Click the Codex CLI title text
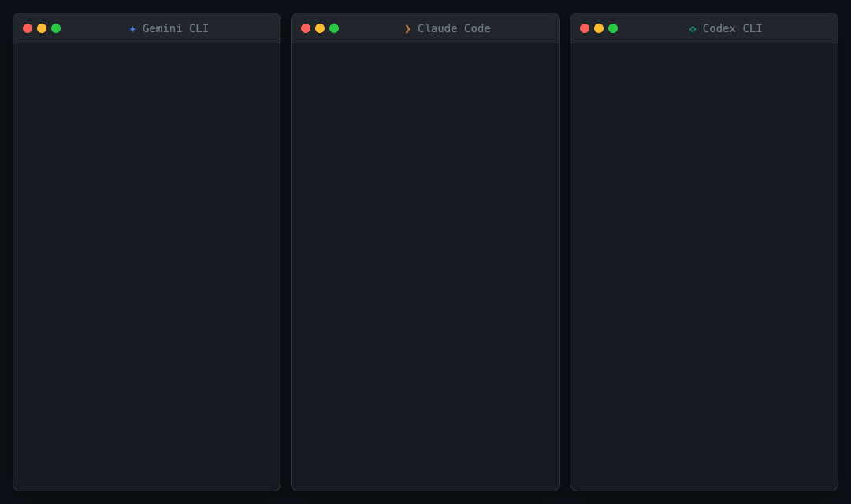This screenshot has width=851, height=504. tap(733, 28)
